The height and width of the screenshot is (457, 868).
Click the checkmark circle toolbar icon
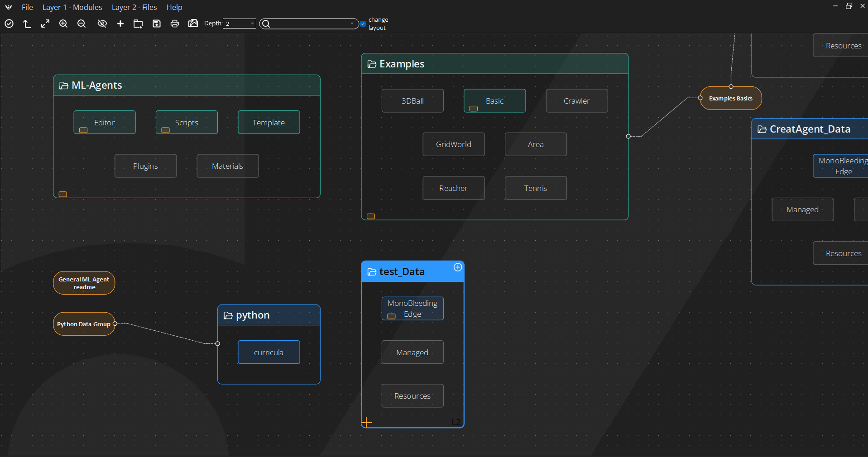(x=9, y=24)
